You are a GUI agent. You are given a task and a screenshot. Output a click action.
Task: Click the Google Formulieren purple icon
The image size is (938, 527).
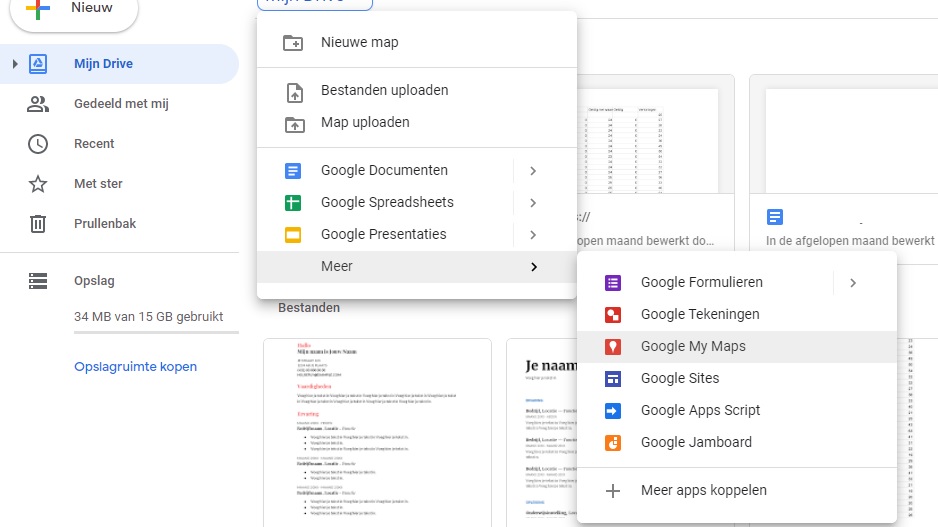click(x=613, y=283)
